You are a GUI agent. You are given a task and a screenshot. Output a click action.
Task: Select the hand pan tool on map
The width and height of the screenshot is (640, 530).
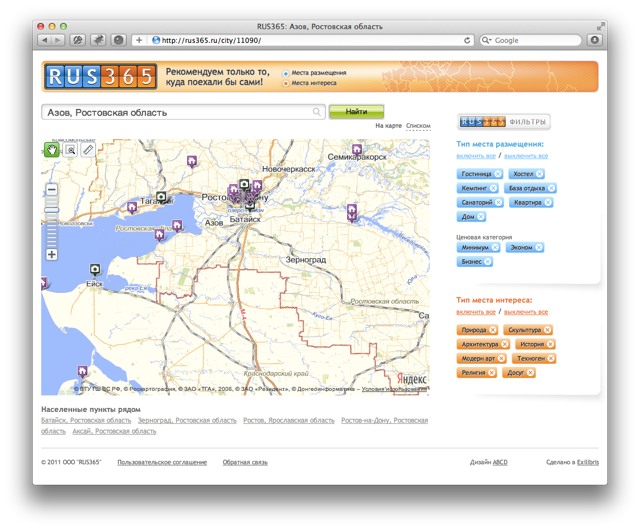[52, 150]
